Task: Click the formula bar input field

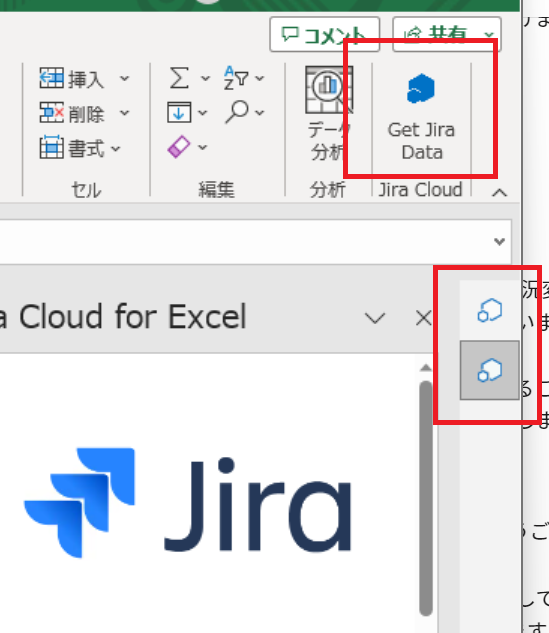Action: point(255,242)
